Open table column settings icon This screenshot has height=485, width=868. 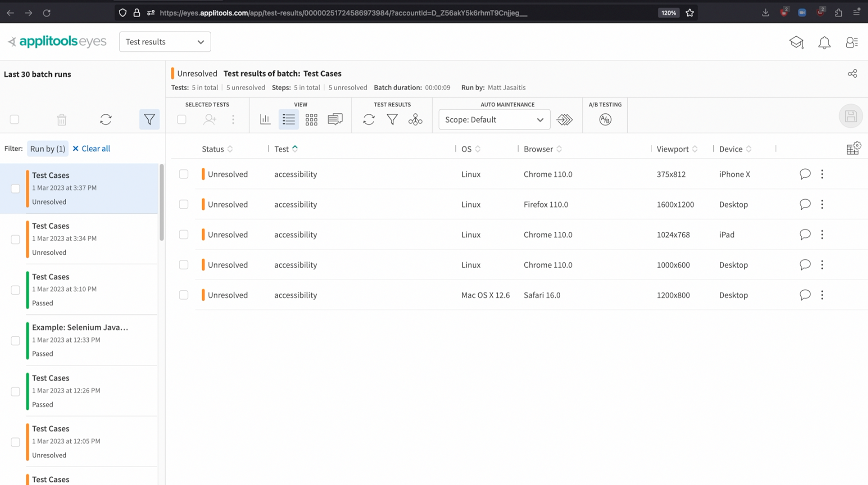(x=853, y=148)
